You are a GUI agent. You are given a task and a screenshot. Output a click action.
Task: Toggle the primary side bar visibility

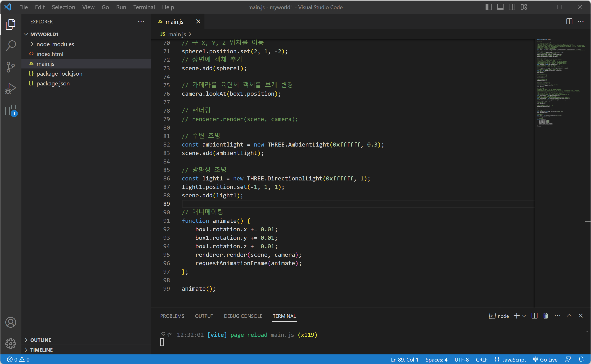click(x=488, y=7)
